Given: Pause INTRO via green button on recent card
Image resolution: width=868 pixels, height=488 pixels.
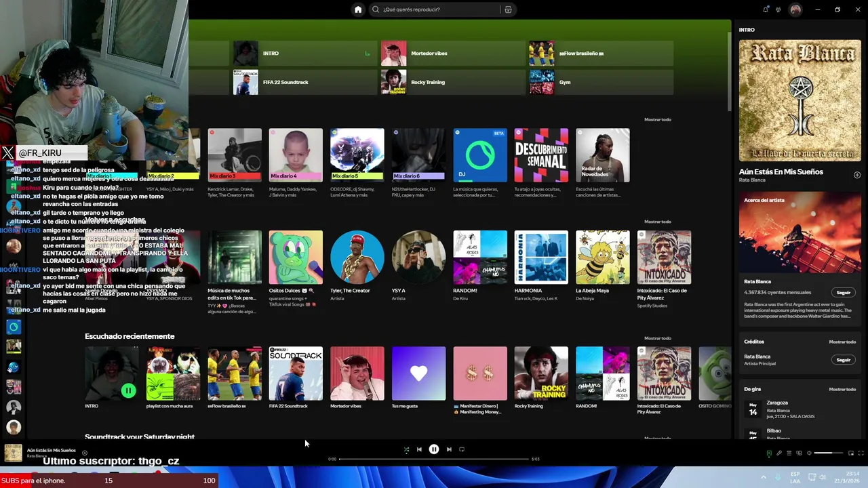Looking at the screenshot, I should (128, 390).
